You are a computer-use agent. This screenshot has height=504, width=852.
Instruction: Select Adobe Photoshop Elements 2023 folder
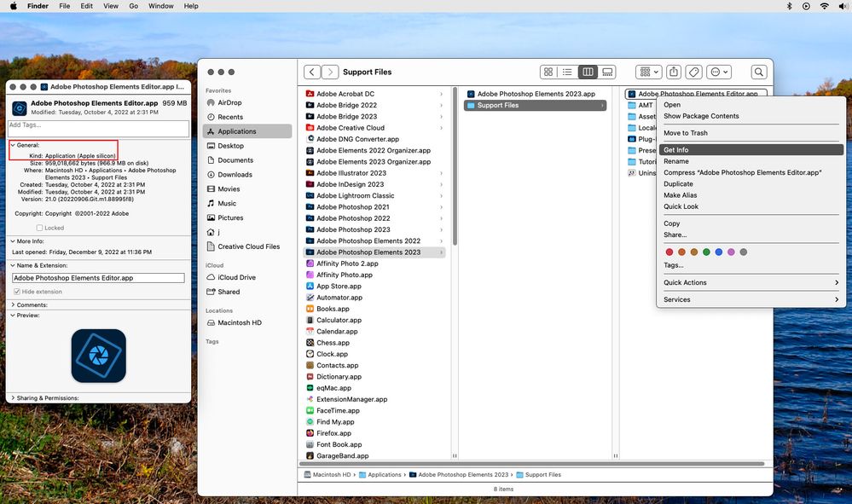click(374, 252)
